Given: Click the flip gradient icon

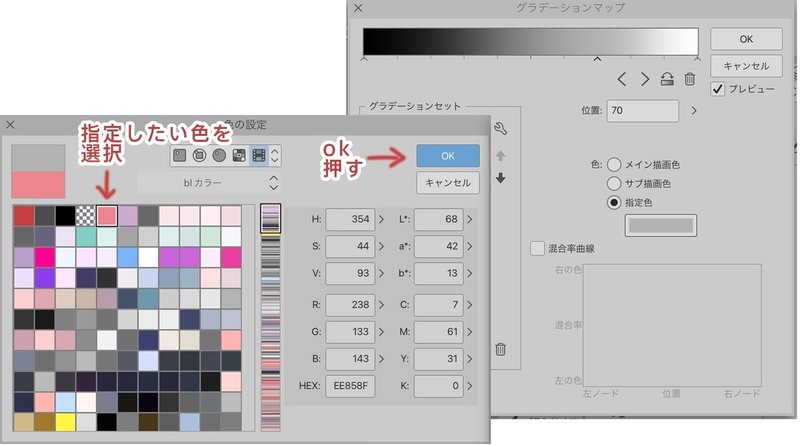Looking at the screenshot, I should point(667,79).
